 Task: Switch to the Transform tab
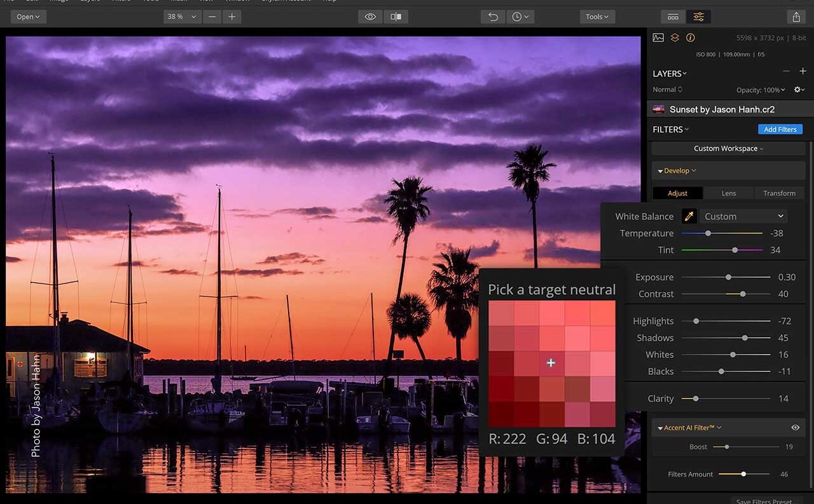[x=780, y=193]
